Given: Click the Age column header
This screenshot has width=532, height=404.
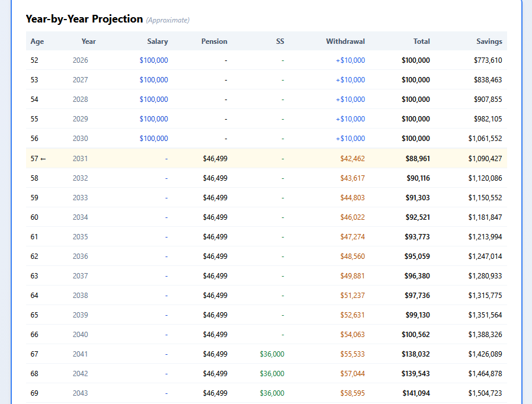Looking at the screenshot, I should point(37,41).
